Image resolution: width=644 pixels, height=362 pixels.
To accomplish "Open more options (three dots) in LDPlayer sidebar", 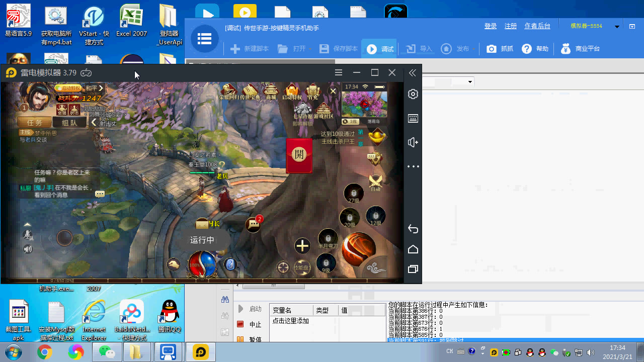I will (x=413, y=166).
